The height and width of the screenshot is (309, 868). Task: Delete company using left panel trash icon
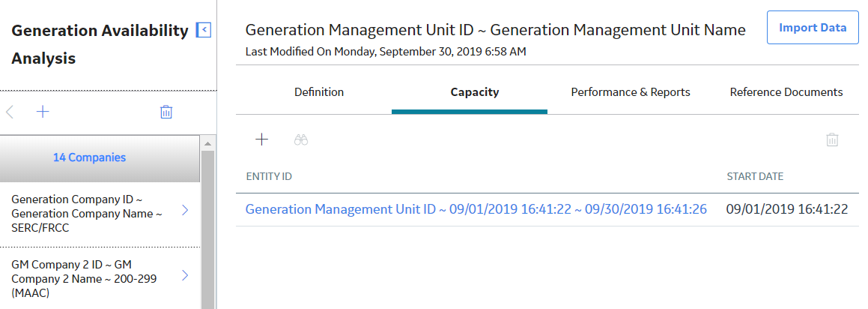pos(166,112)
